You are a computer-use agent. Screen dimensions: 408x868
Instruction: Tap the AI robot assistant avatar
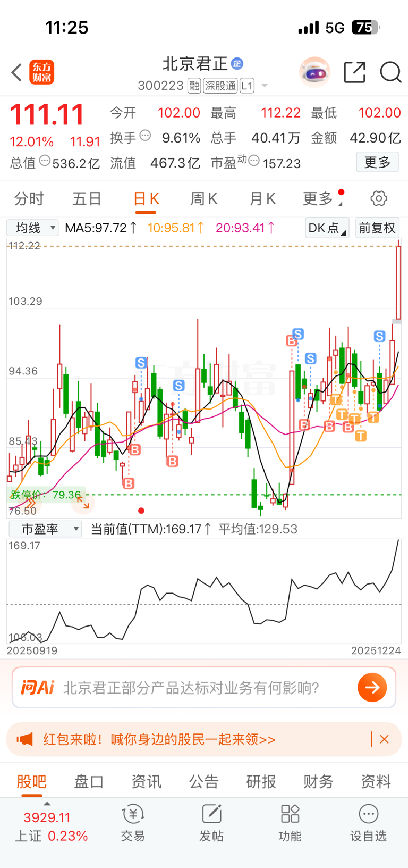coord(315,72)
